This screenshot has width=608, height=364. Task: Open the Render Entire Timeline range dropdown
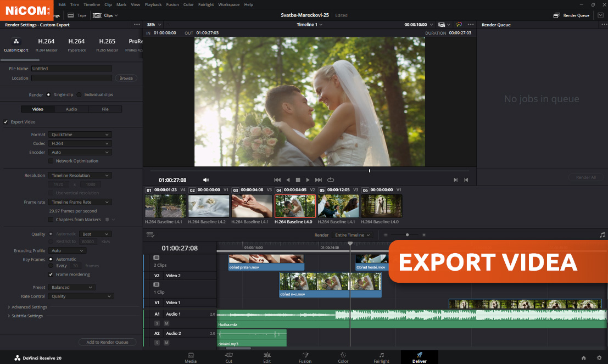[x=353, y=235]
